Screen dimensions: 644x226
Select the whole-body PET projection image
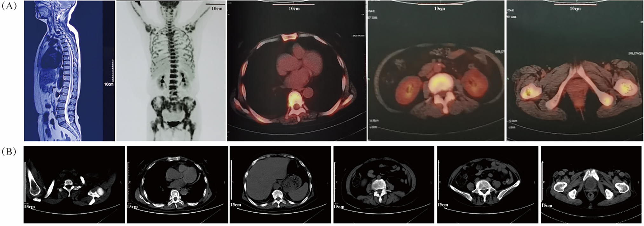click(171, 71)
